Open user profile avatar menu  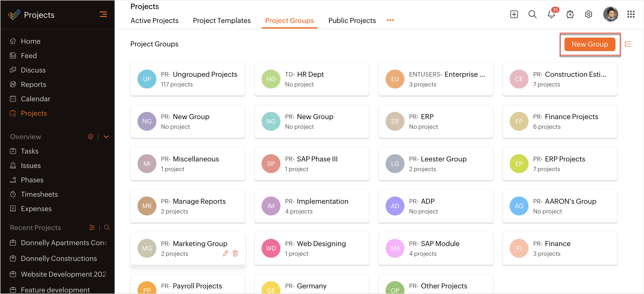(x=610, y=14)
